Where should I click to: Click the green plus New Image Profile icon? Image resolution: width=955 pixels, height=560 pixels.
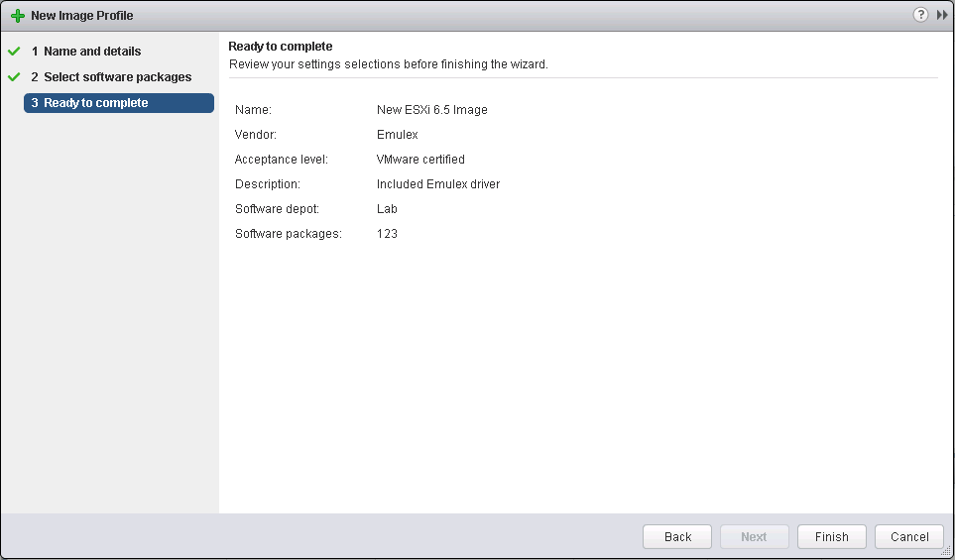tap(17, 16)
